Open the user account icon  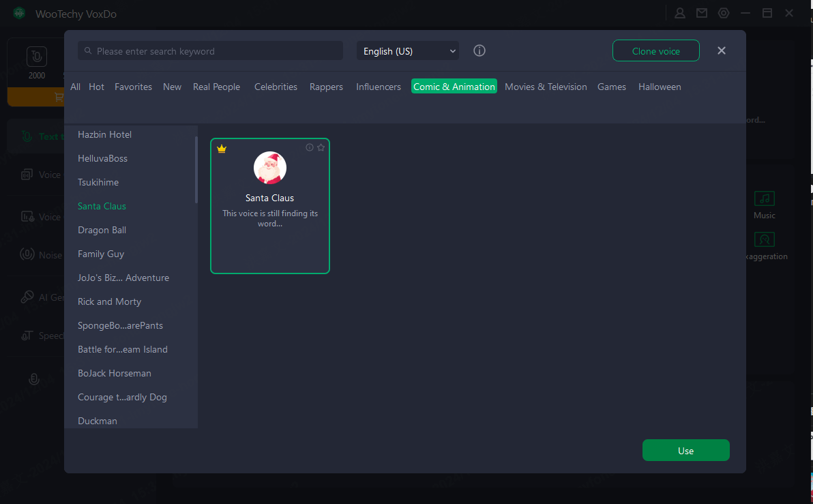coord(680,13)
